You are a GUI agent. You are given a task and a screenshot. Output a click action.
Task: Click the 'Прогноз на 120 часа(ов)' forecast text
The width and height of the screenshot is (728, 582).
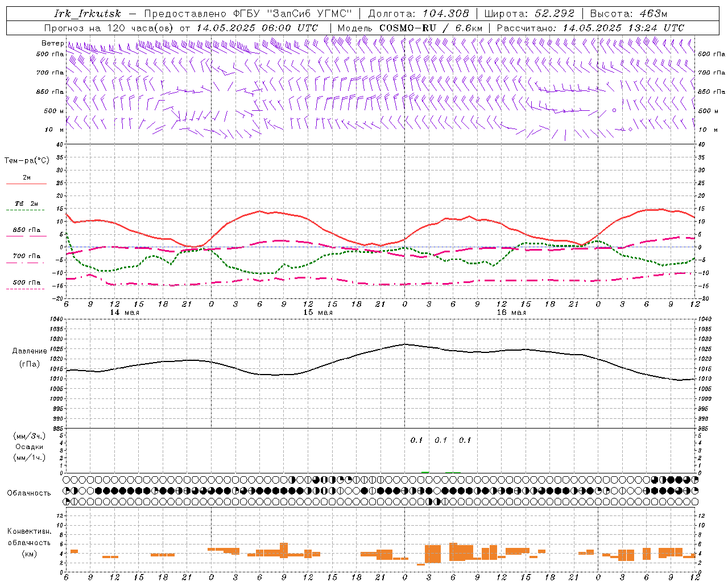[x=109, y=28]
